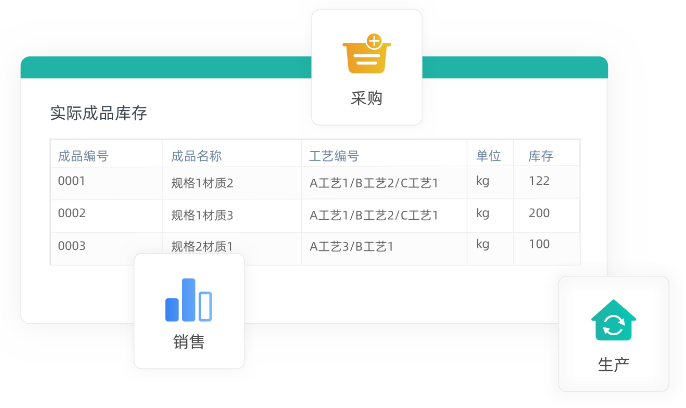This screenshot has width=686, height=408.
Task: Click product name 规格2材质1
Action: (202, 246)
